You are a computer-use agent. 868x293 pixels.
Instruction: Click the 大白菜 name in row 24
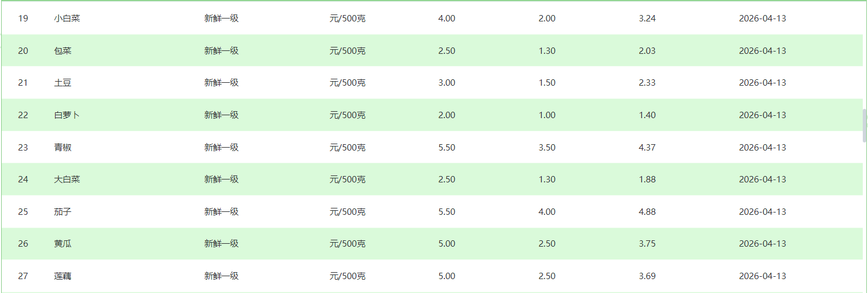pyautogui.click(x=67, y=180)
